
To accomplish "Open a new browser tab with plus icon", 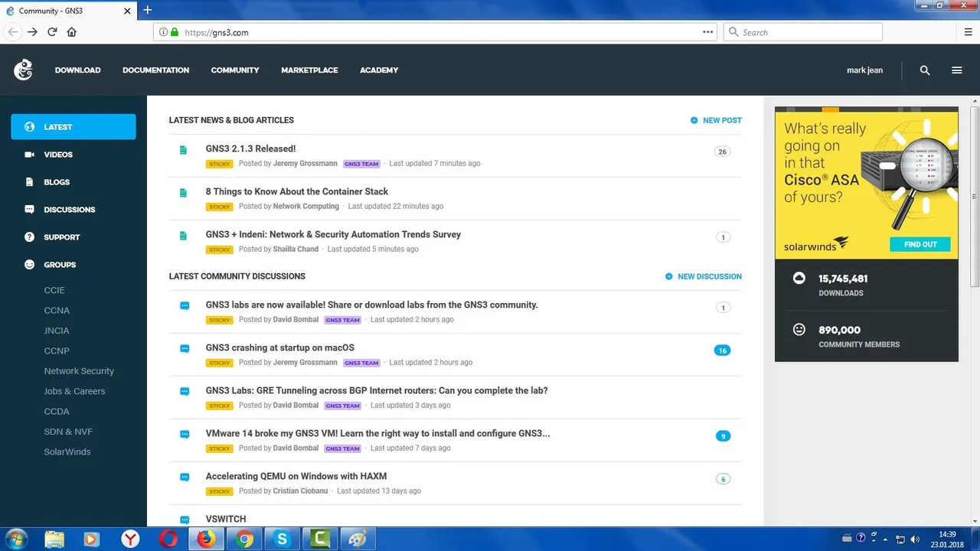I will (x=148, y=10).
